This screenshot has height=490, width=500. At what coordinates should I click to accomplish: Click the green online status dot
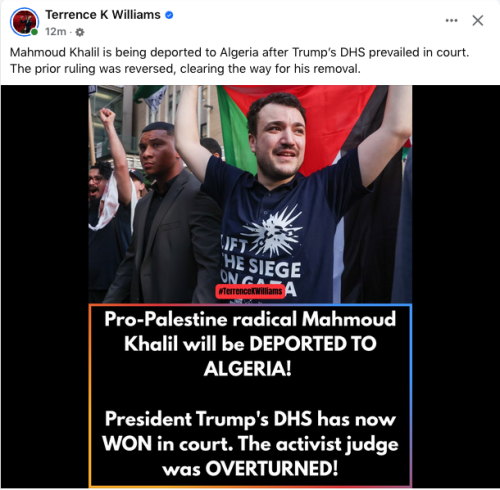(34, 32)
